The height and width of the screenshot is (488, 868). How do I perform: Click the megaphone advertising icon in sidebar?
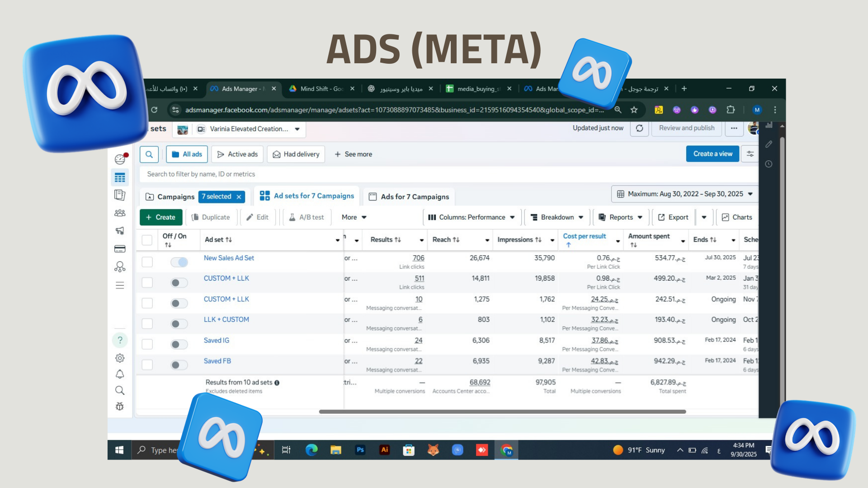coord(120,231)
